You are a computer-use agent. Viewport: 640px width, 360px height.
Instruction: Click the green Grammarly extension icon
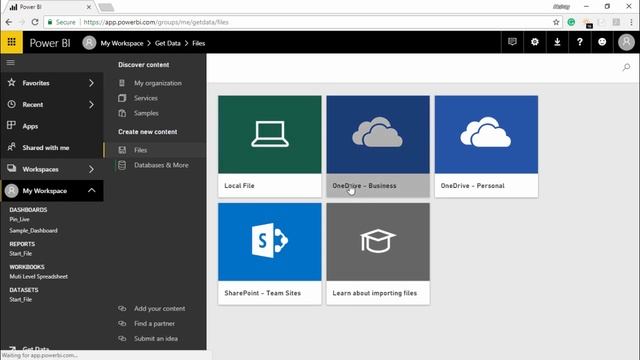[x=571, y=22]
